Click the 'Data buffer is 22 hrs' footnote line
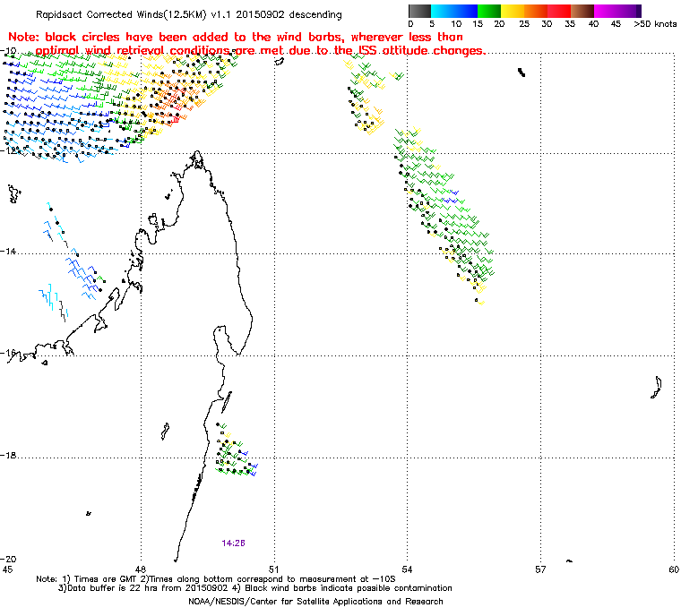 (255, 588)
